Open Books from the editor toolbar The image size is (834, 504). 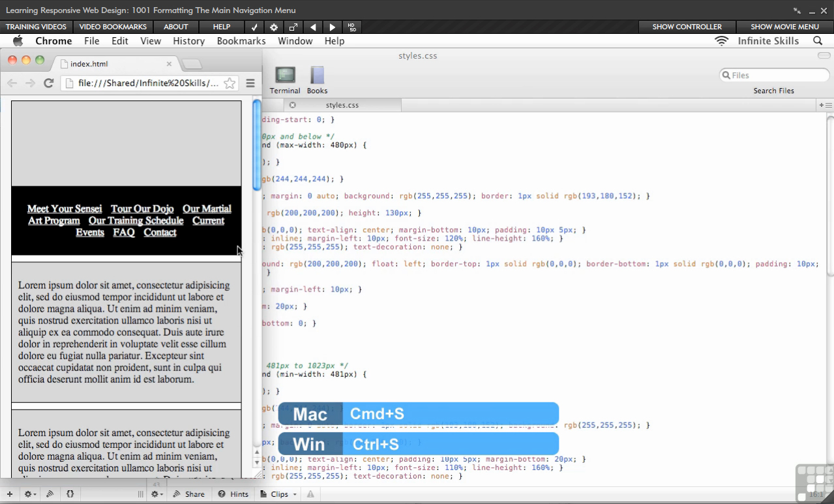317,80
